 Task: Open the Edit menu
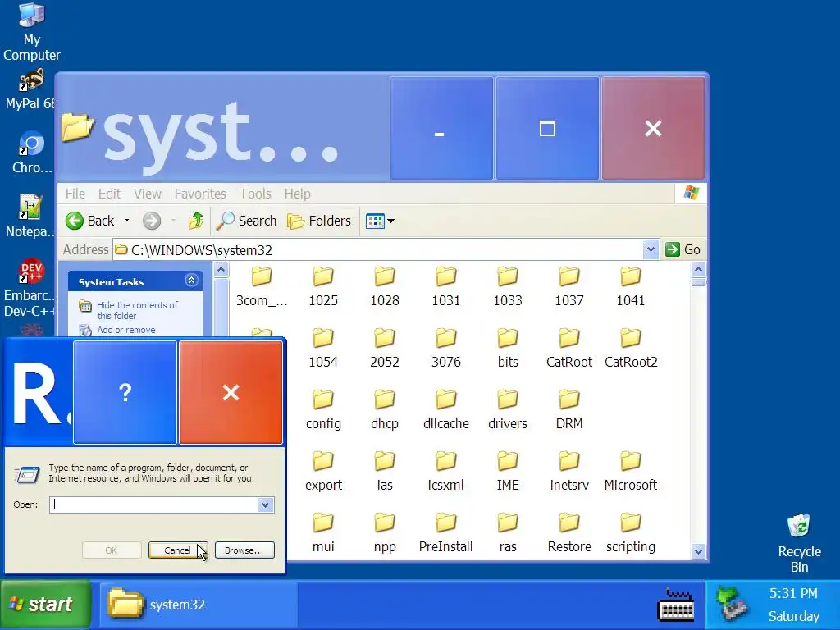[109, 194]
